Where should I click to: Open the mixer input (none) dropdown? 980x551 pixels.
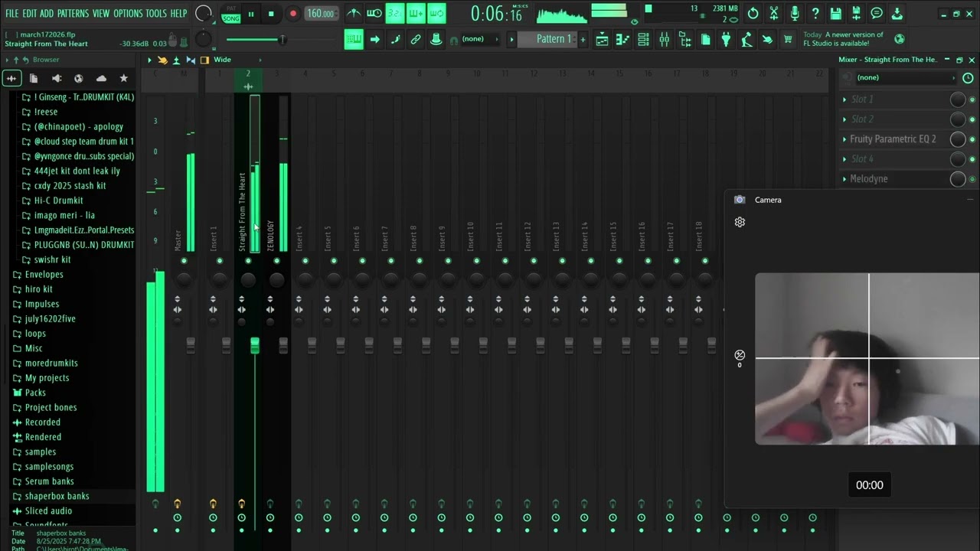coord(905,78)
